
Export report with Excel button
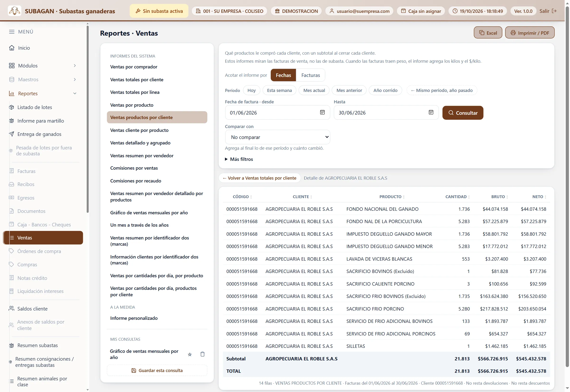click(488, 33)
